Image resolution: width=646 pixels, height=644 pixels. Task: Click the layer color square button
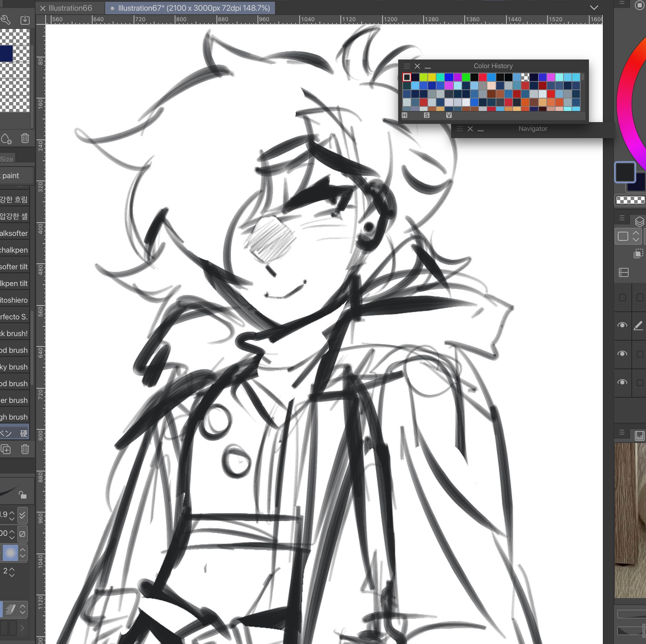point(623,236)
